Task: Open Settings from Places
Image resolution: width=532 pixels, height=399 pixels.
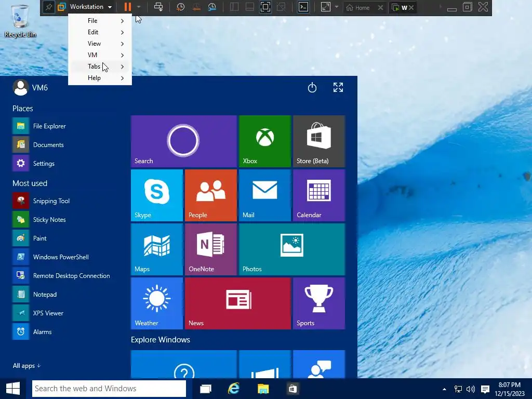Action: click(34, 164)
